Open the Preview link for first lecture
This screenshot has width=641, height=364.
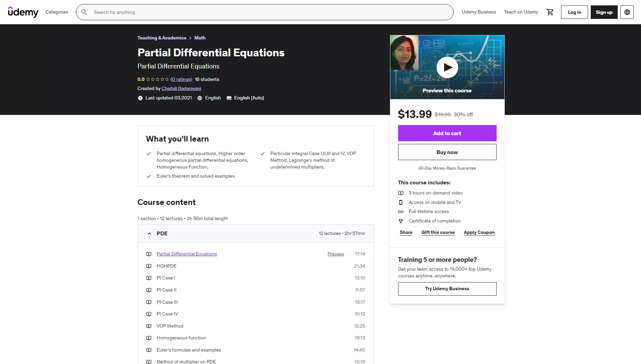coord(336,254)
